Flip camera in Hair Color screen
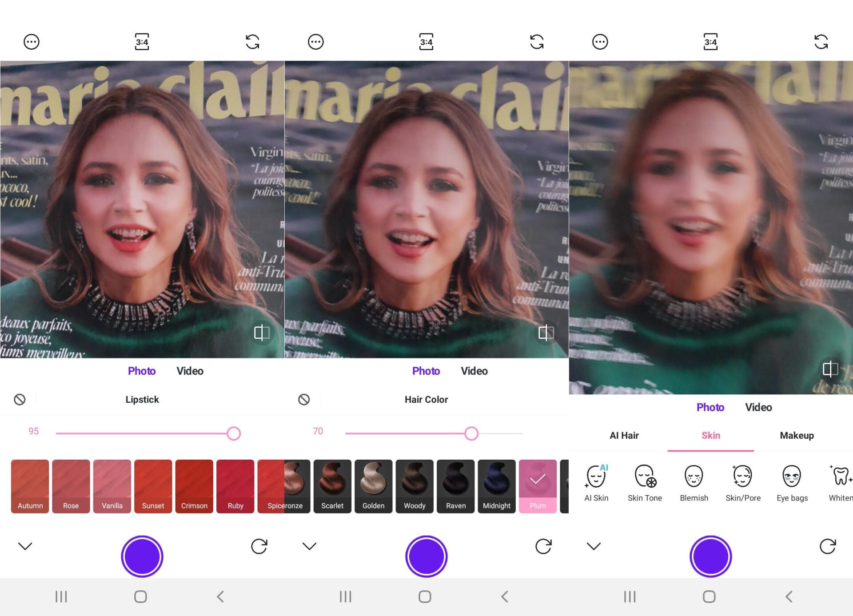Viewport: 853px width, 616px height. pyautogui.click(x=537, y=42)
